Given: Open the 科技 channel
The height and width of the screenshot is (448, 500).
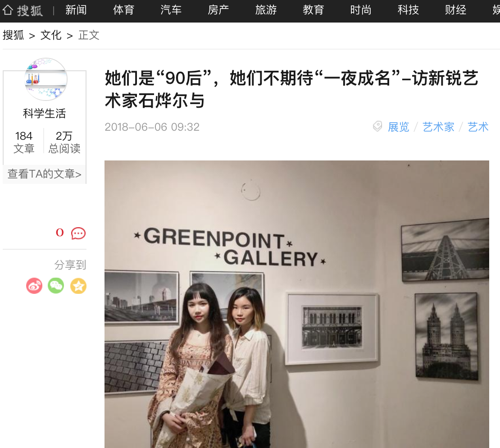Looking at the screenshot, I should (x=408, y=10).
